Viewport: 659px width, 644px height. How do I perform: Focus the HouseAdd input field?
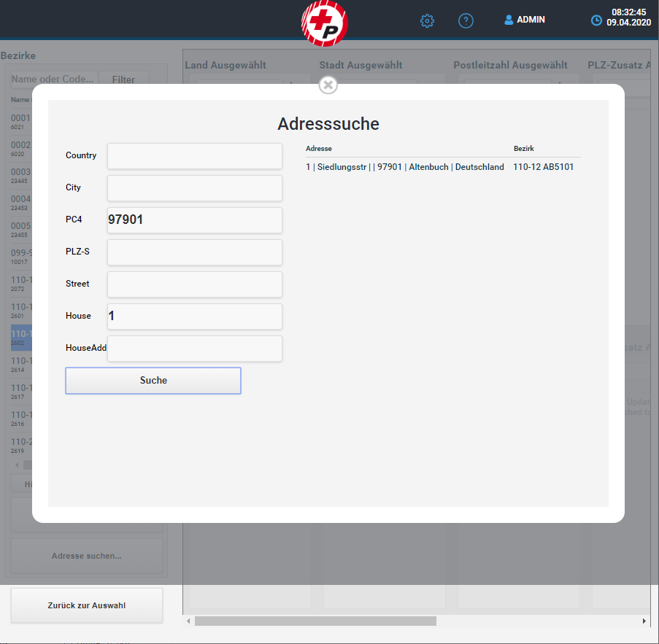(x=194, y=349)
